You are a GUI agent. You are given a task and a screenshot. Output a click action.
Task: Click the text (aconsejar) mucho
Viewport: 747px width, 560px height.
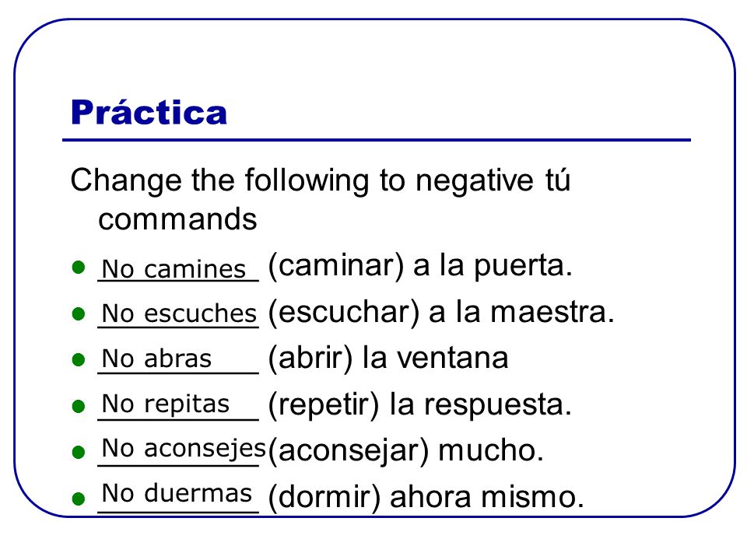[x=406, y=451]
